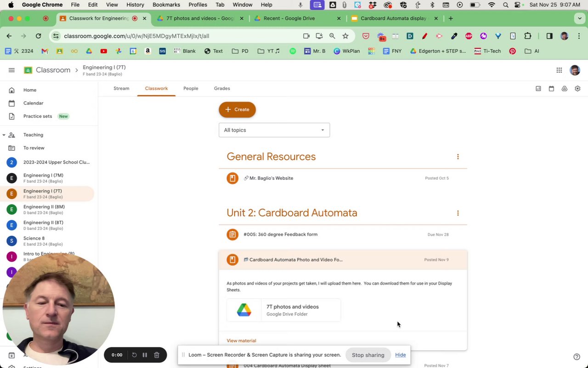
Task: Open the Gmail bookmark icon
Action: pyautogui.click(x=45, y=51)
